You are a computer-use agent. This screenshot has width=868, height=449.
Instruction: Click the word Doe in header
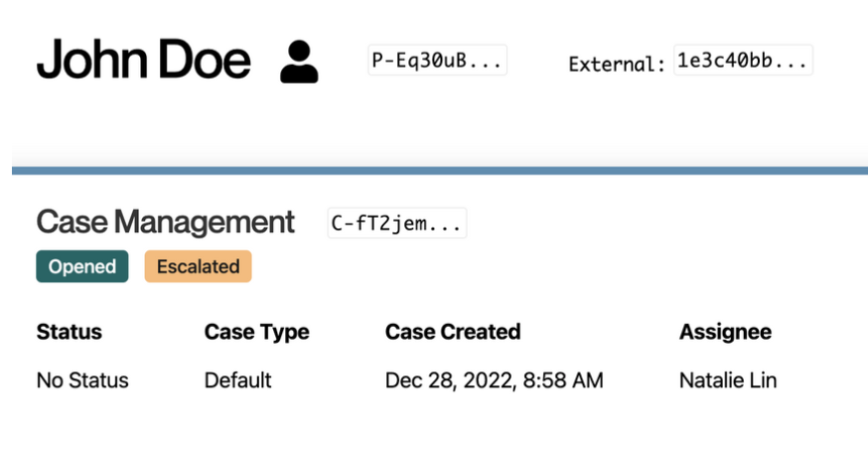205,60
